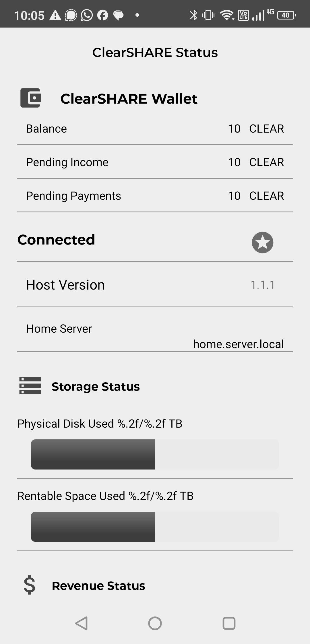Tap the Storage Status server icon
Image resolution: width=310 pixels, height=644 pixels.
pos(30,386)
